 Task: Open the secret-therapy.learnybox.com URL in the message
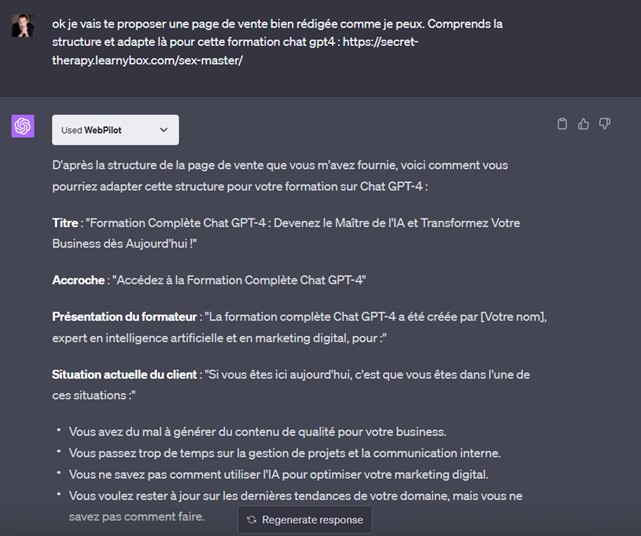(235, 51)
